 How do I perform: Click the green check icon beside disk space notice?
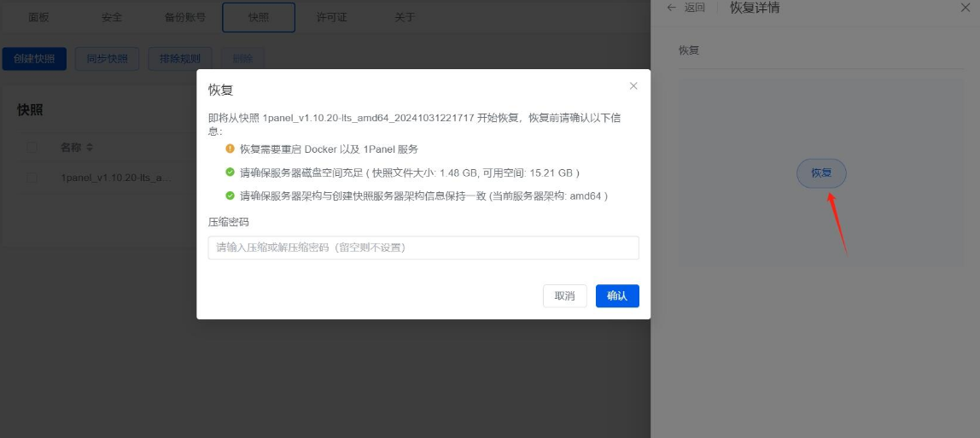coord(230,172)
